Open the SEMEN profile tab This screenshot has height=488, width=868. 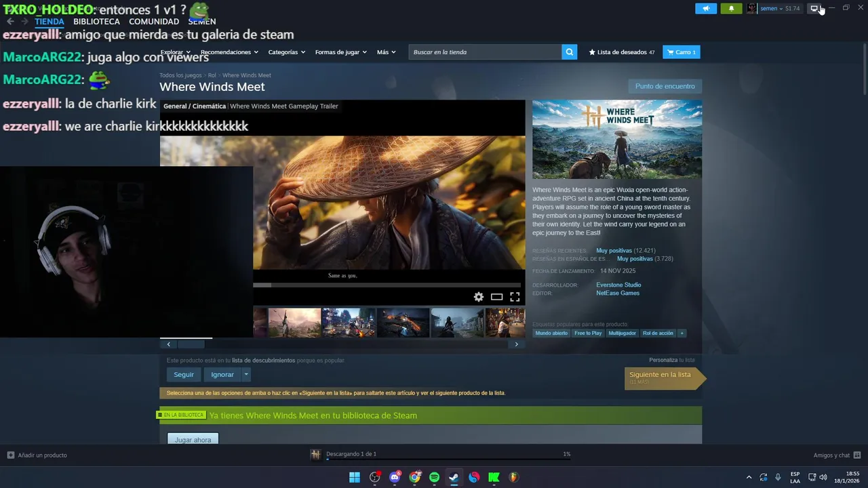(x=202, y=22)
